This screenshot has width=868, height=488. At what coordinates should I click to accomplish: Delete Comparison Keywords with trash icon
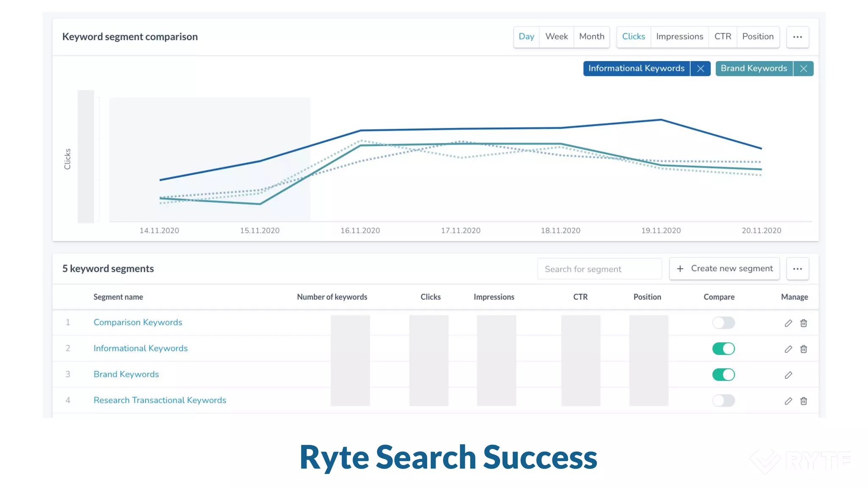click(x=804, y=323)
